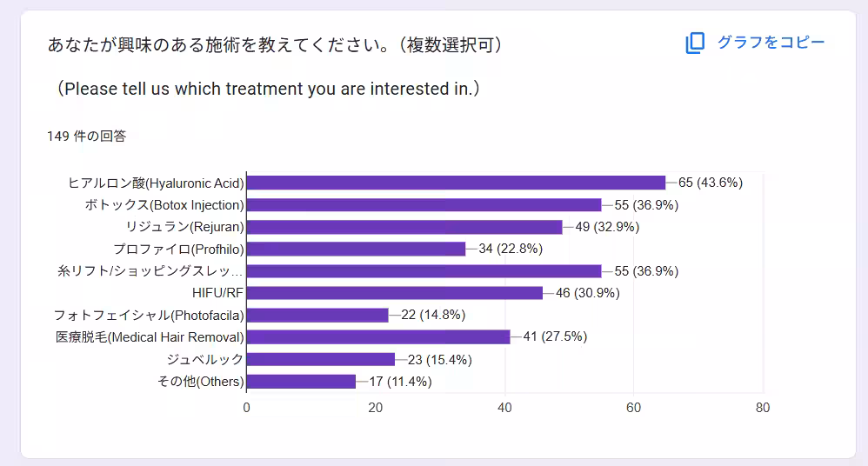The width and height of the screenshot is (868, 466).
Task: Click the 65 (43.6%) value label
Action: (x=711, y=183)
